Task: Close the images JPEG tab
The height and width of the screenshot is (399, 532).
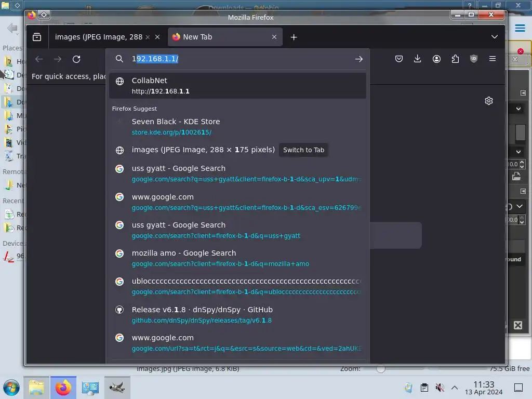Action: tap(157, 37)
